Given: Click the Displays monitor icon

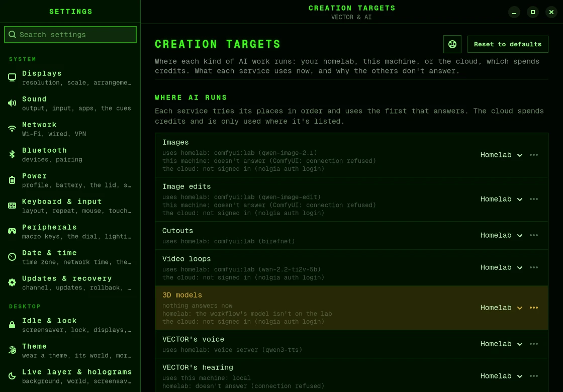Looking at the screenshot, I should (12, 77).
